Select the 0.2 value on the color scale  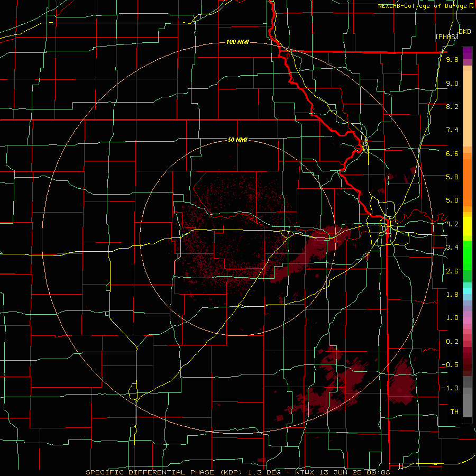[452, 341]
